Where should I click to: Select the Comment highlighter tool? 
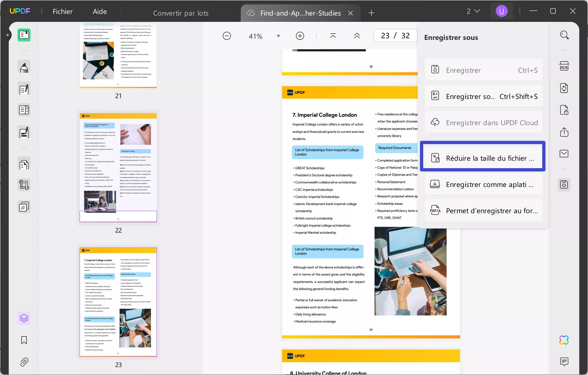[x=24, y=67]
